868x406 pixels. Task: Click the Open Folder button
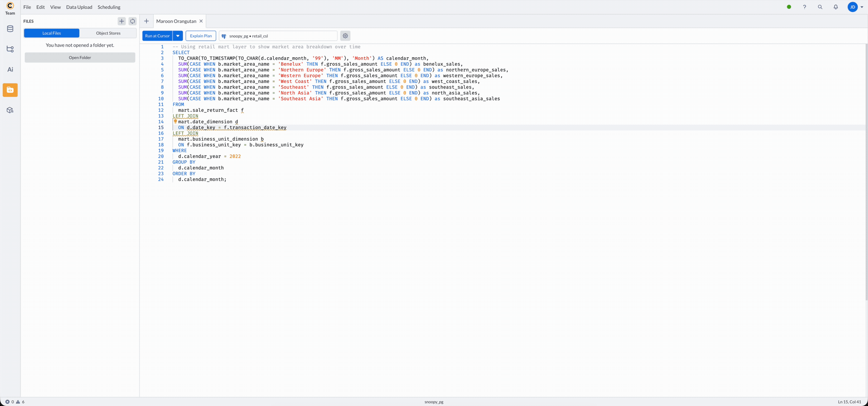pos(80,58)
